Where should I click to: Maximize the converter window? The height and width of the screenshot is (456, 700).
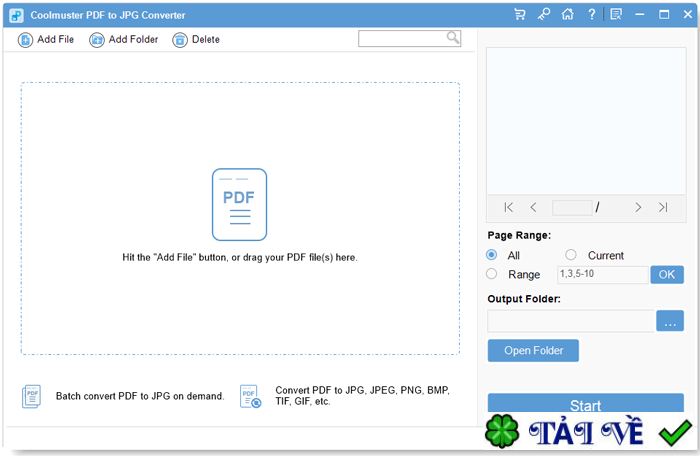point(664,15)
